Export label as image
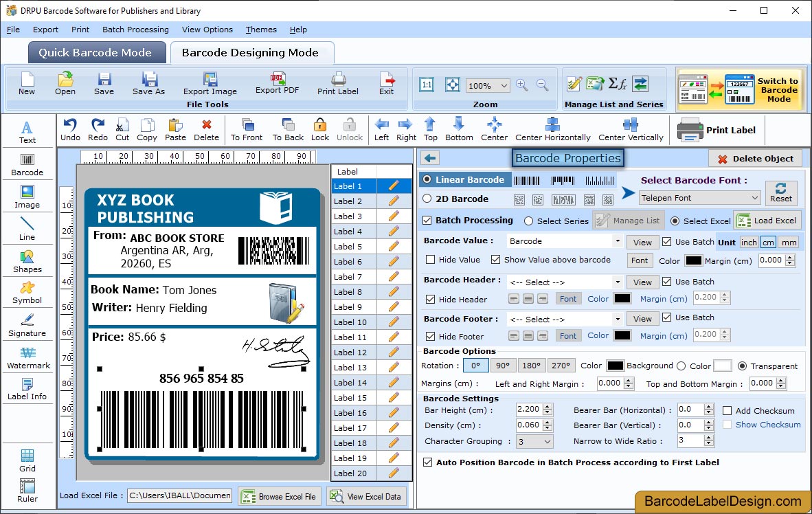Screen dimensions: 812x514 (210, 84)
